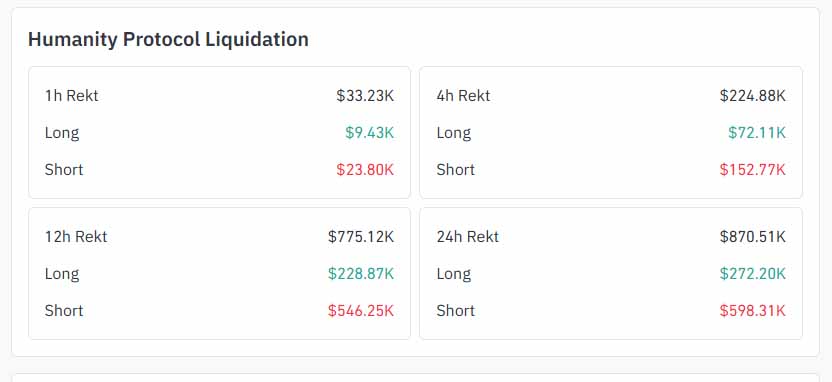The image size is (832, 382).
Task: Select the 4h Rekt label
Action: click(463, 96)
